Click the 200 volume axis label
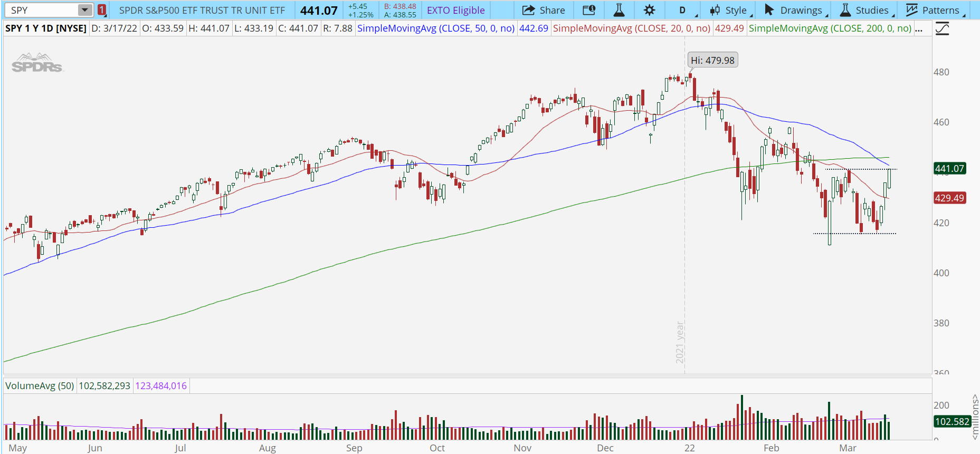 pyautogui.click(x=941, y=405)
